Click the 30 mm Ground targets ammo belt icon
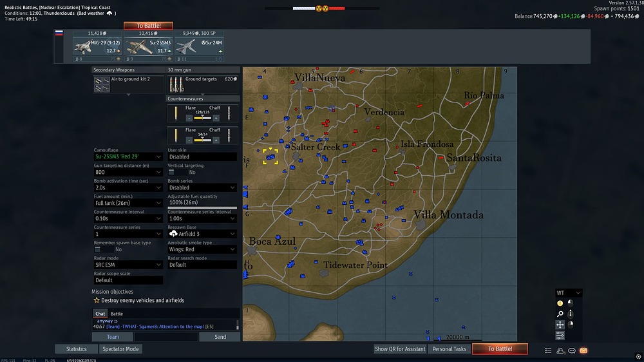The height and width of the screenshot is (362, 644). (176, 84)
